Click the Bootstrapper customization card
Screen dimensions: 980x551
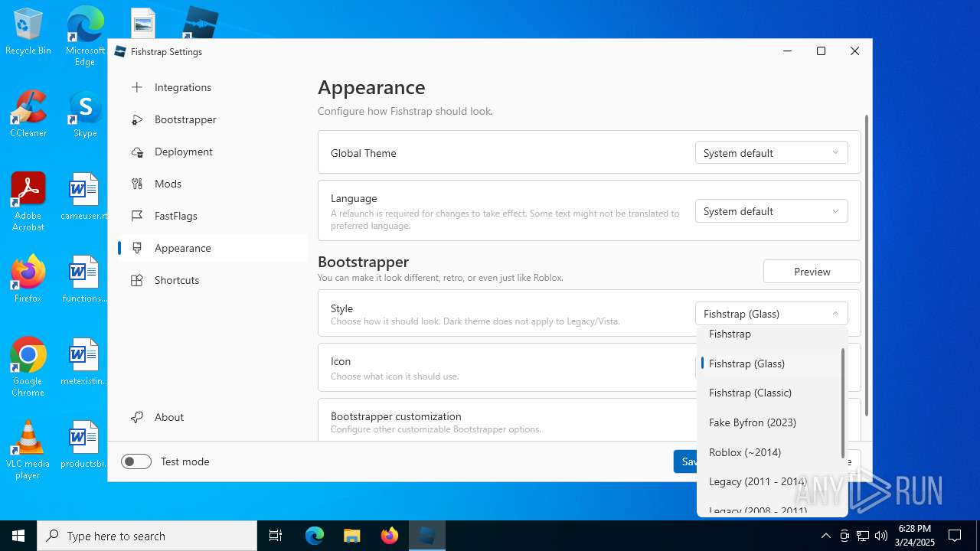coord(506,419)
